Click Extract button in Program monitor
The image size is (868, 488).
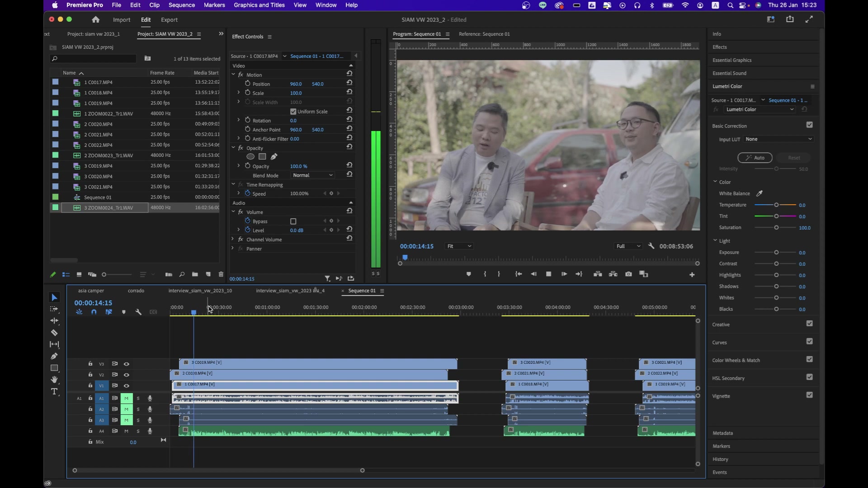[613, 274]
